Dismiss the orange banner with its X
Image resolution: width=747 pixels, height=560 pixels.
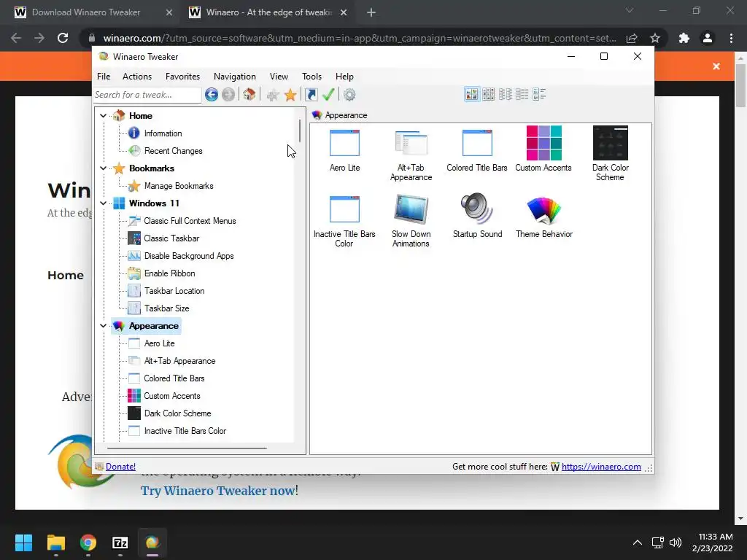coord(716,66)
